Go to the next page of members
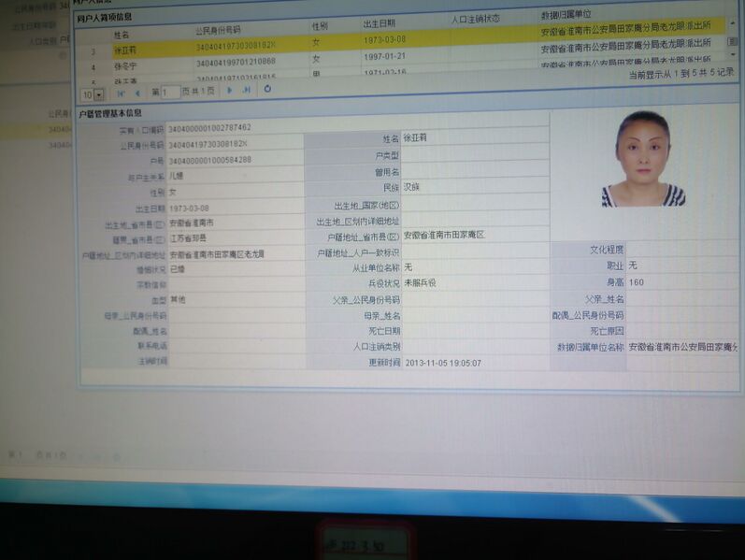The image size is (745, 560). pyautogui.click(x=230, y=91)
